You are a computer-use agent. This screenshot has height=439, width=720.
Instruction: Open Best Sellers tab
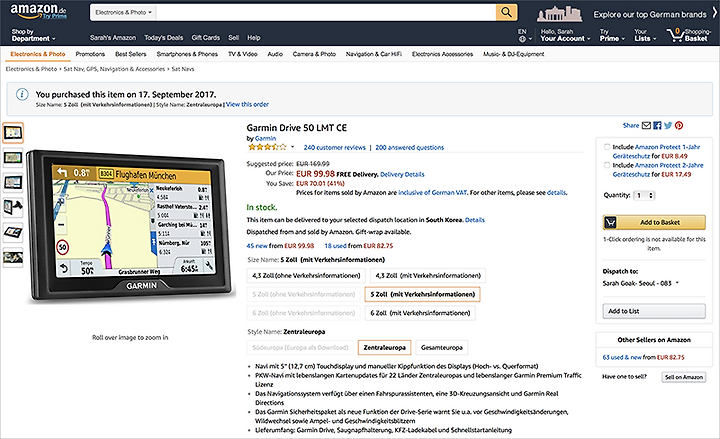pyautogui.click(x=130, y=54)
